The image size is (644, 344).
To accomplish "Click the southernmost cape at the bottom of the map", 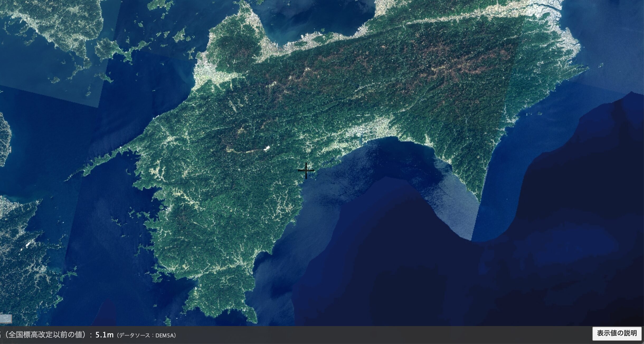I will (x=253, y=321).
